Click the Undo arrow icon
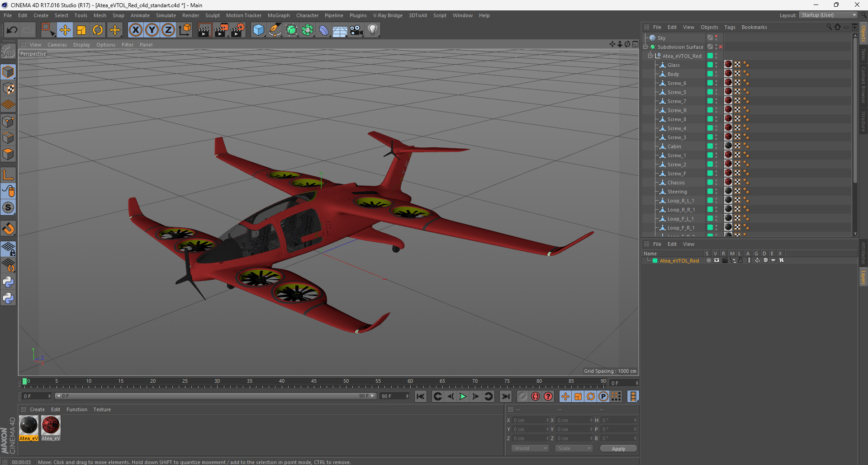This screenshot has height=465, width=868. (12, 30)
